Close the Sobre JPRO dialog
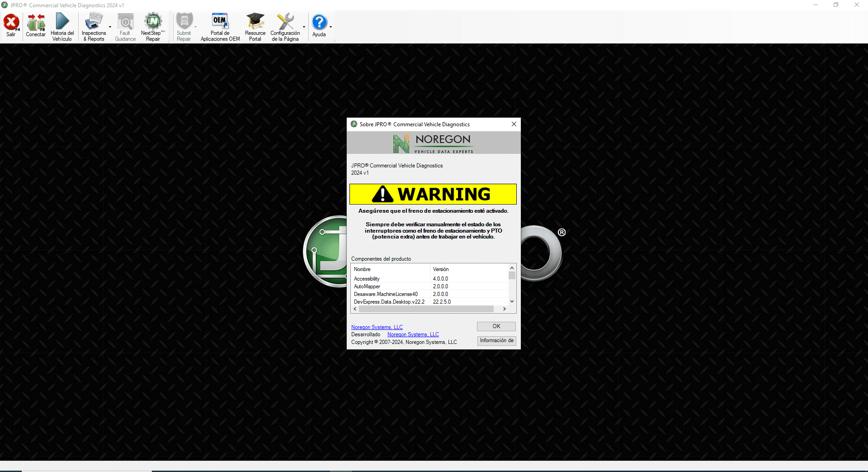 pos(514,124)
